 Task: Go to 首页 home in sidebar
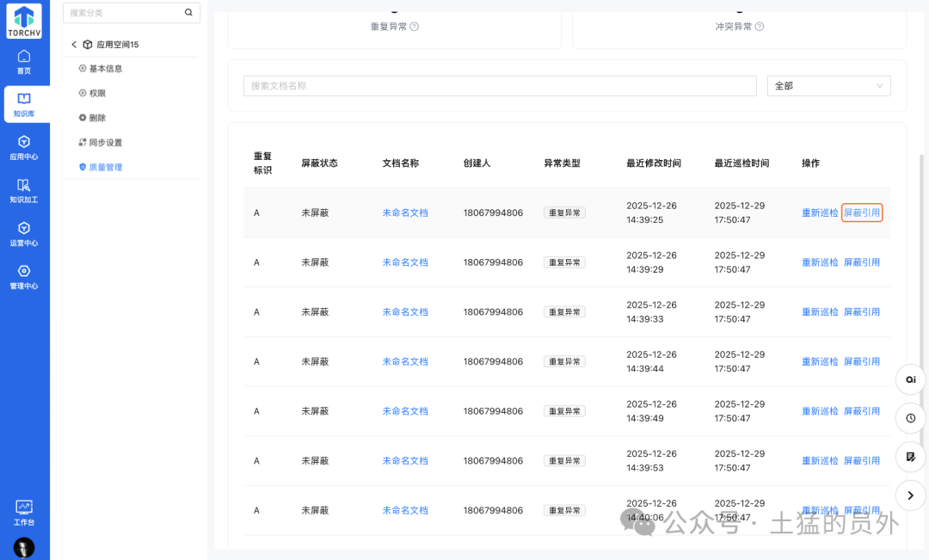(x=24, y=62)
